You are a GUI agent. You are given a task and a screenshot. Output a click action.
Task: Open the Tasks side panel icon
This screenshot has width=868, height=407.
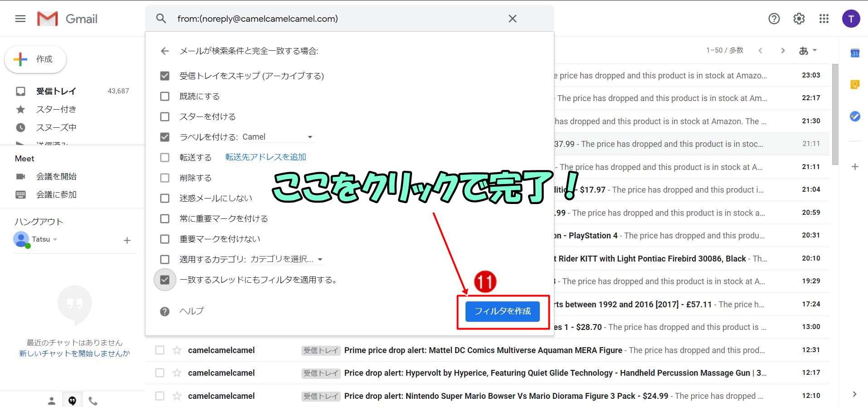pos(855,116)
